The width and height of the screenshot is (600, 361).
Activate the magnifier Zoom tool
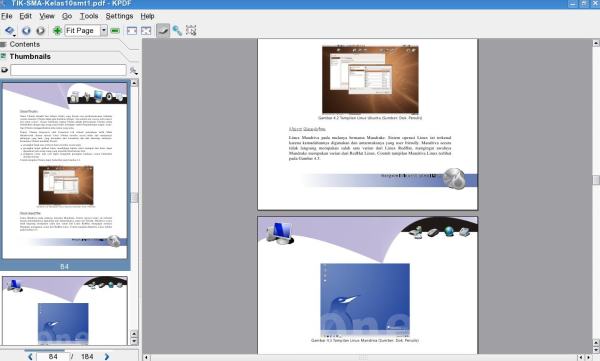point(177,31)
